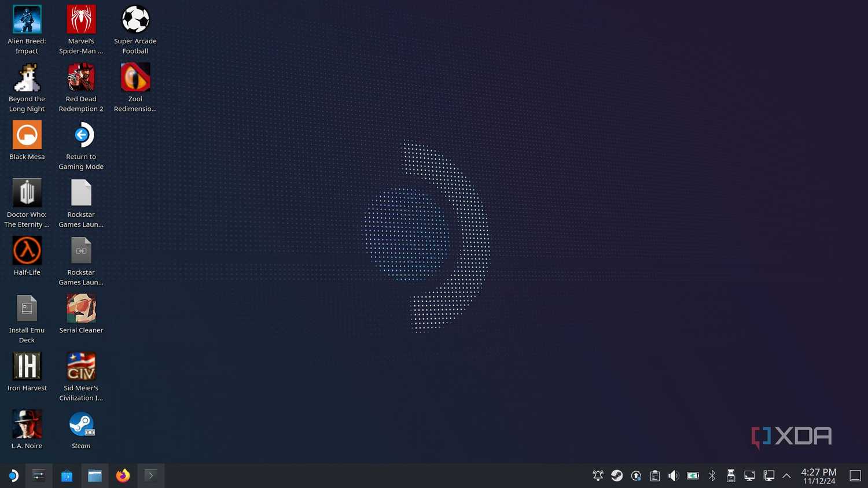The image size is (868, 488).
Task: Select the Sid Meier's Civilization icon
Action: (x=81, y=377)
